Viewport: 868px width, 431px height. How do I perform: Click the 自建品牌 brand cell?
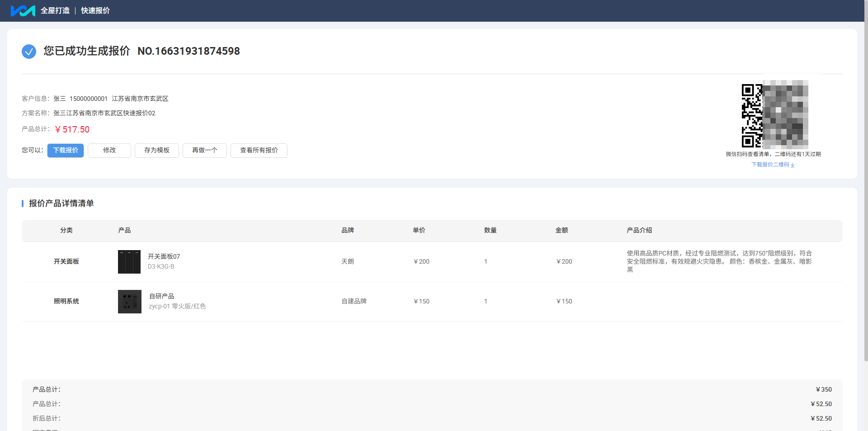tap(354, 301)
